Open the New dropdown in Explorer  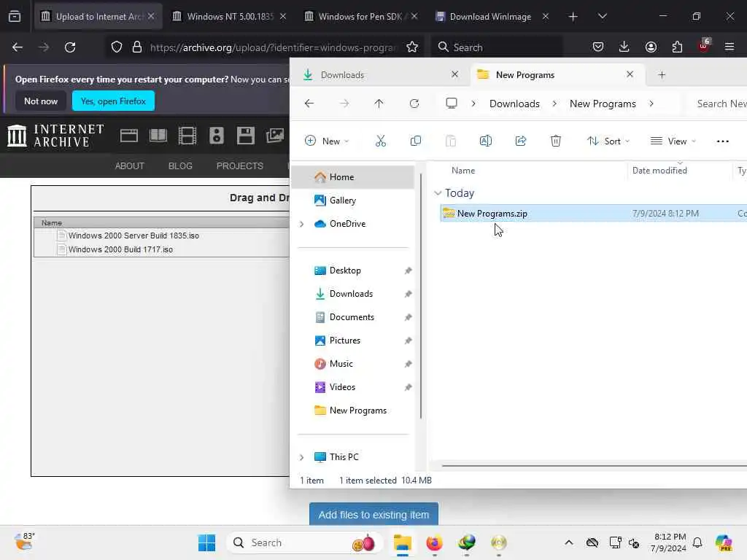(x=327, y=141)
